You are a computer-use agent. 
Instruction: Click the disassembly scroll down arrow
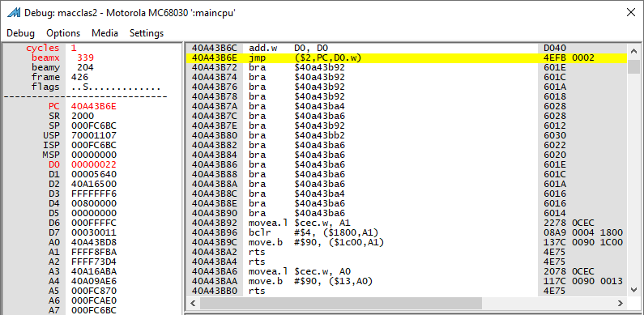634,290
